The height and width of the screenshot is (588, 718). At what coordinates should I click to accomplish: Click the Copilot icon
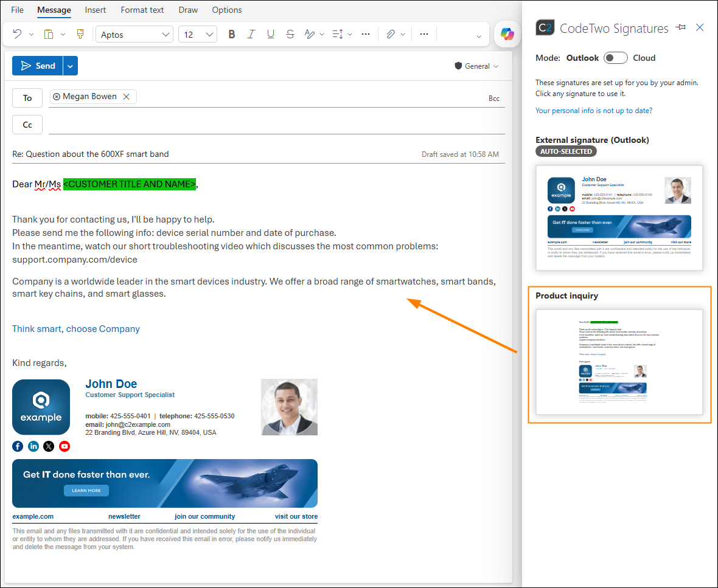(507, 34)
